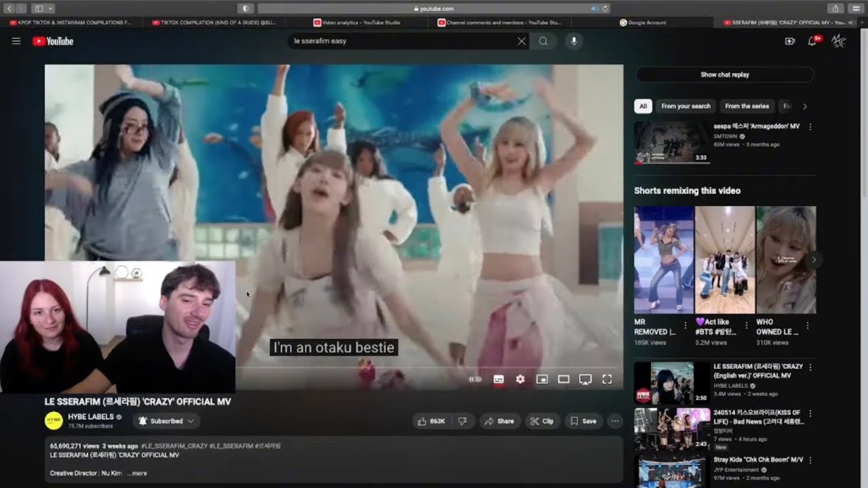Toggle the autoplay switch in player
The height and width of the screenshot is (488, 868).
coord(475,380)
